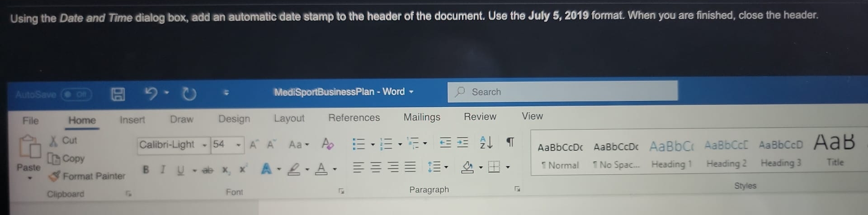
Task: Click the Cut button
Action: [x=63, y=141]
